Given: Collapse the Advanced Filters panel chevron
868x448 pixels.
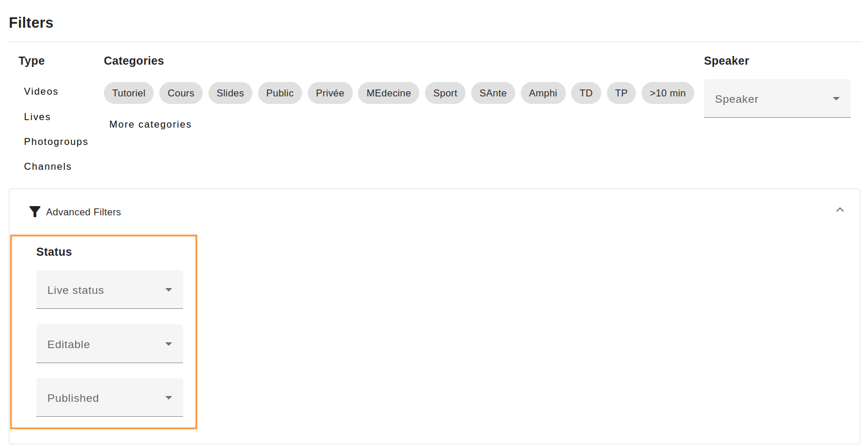Looking at the screenshot, I should 840,210.
